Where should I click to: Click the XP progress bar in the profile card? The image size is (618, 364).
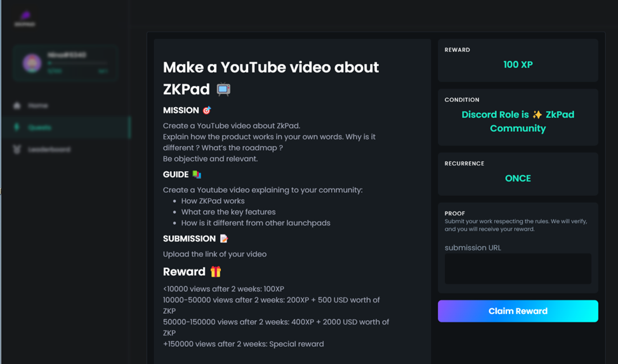pyautogui.click(x=77, y=63)
